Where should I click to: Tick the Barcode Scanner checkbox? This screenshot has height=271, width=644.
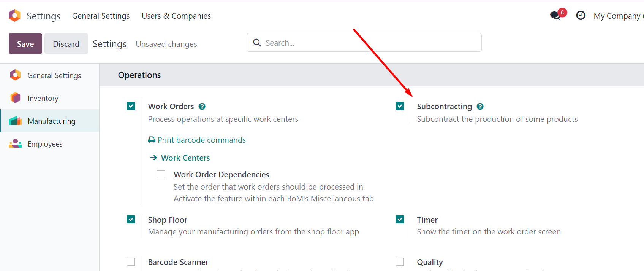(131, 262)
